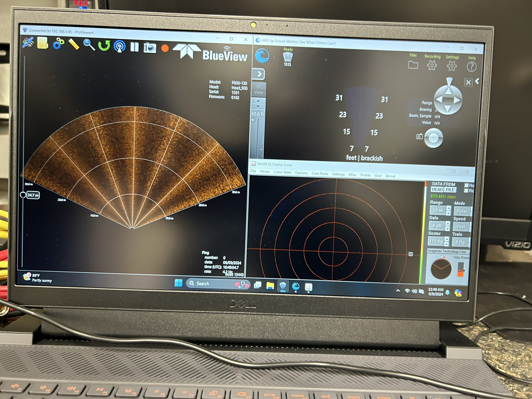532x399 pixels.
Task: Close the ARIS measurement overlay with X
Action: [468, 83]
